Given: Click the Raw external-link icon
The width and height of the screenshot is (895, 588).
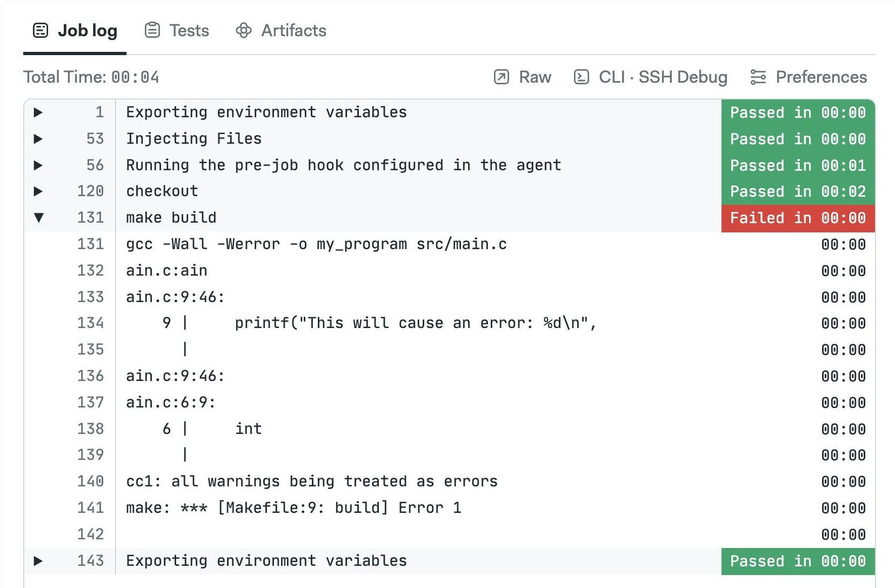Looking at the screenshot, I should [502, 77].
